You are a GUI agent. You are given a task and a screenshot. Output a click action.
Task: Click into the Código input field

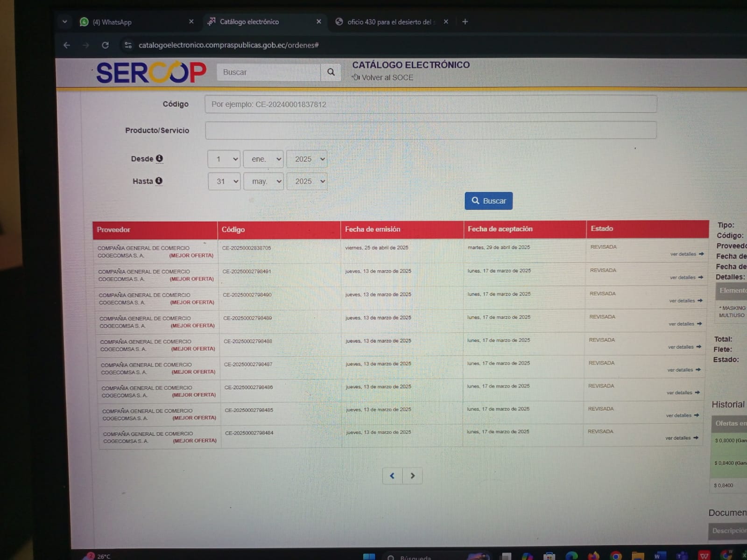[x=430, y=104]
